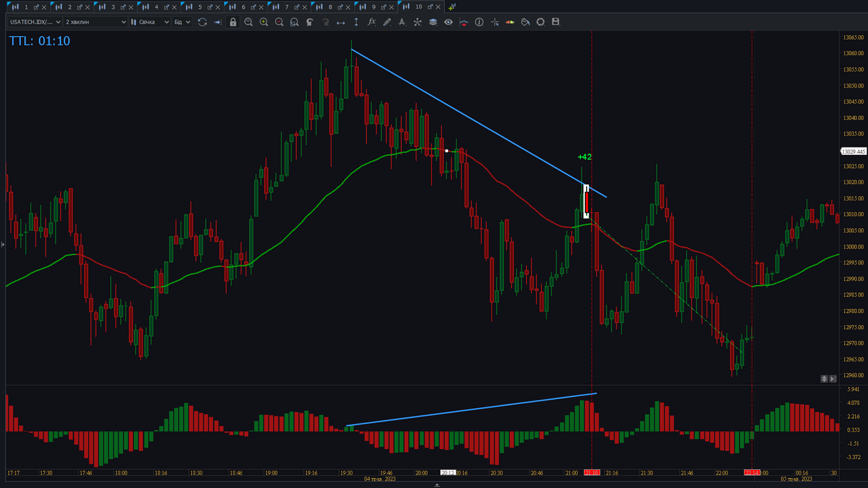Viewport: 868px width, 488px height.
Task: Click the time-range zoom magnifier icon
Action: 248,22
